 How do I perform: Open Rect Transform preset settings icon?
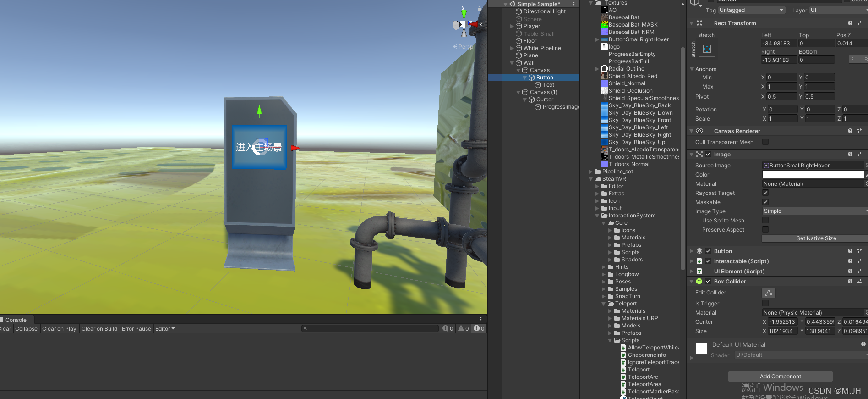859,23
